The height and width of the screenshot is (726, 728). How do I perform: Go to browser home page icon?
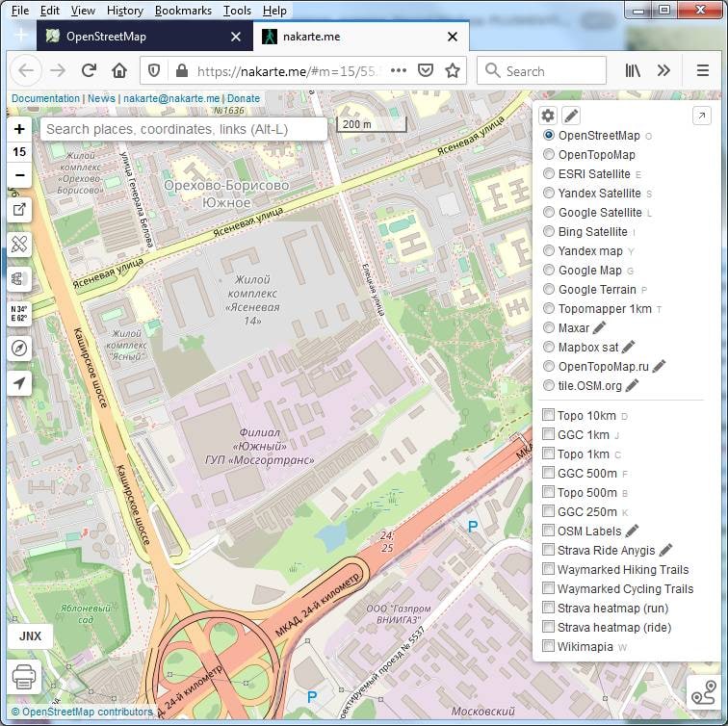tap(119, 70)
